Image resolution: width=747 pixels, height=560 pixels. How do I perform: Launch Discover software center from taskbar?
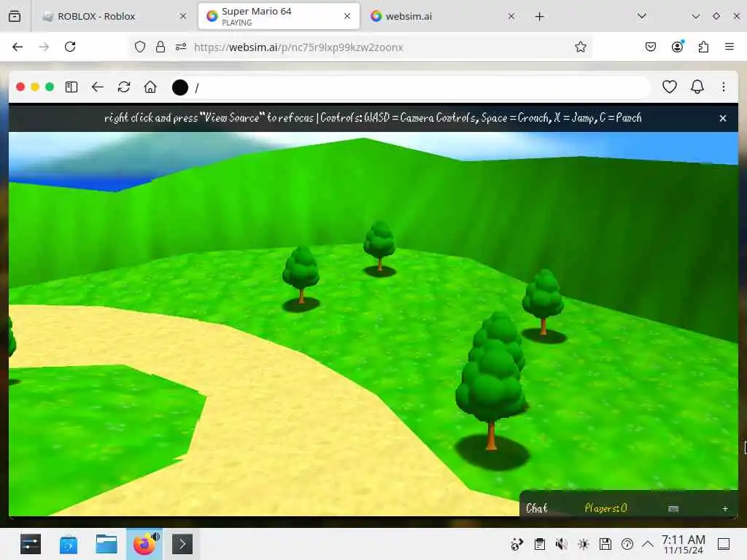tap(69, 544)
